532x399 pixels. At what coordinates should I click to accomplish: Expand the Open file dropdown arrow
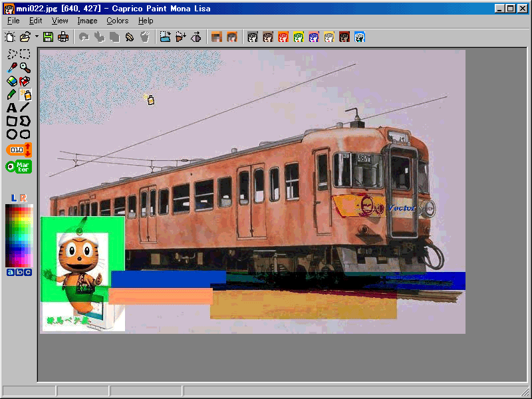(37, 37)
